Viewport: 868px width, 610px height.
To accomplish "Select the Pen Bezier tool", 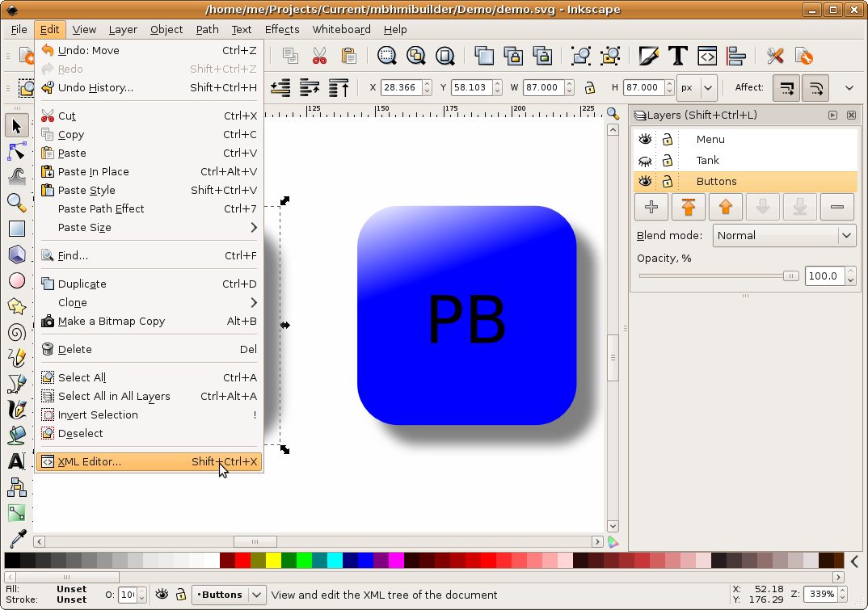I will click(x=17, y=384).
